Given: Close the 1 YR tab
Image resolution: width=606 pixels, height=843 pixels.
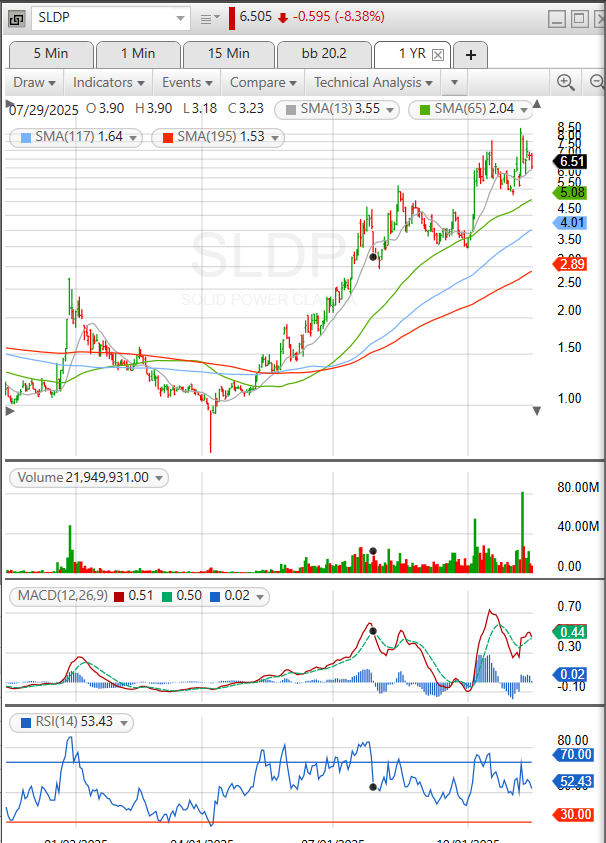Looking at the screenshot, I should click(438, 55).
